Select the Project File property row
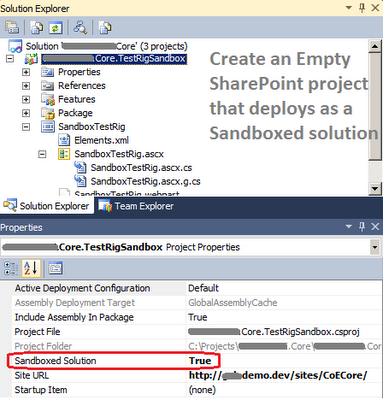The image size is (383, 400). click(197, 332)
